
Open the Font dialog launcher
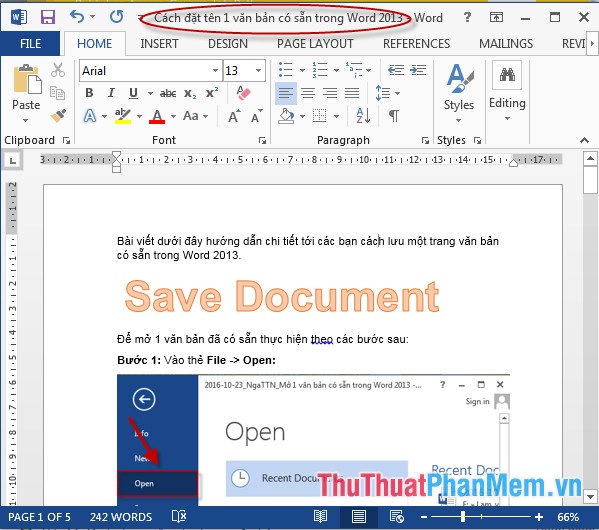pos(262,141)
